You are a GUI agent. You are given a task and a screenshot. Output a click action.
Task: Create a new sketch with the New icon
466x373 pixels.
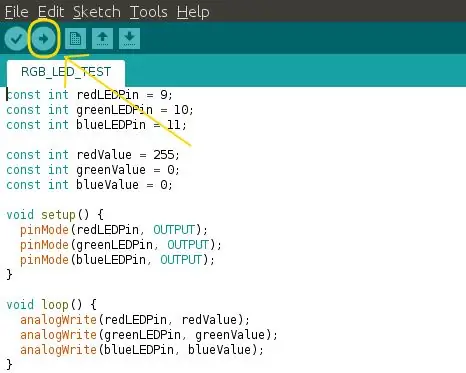75,39
